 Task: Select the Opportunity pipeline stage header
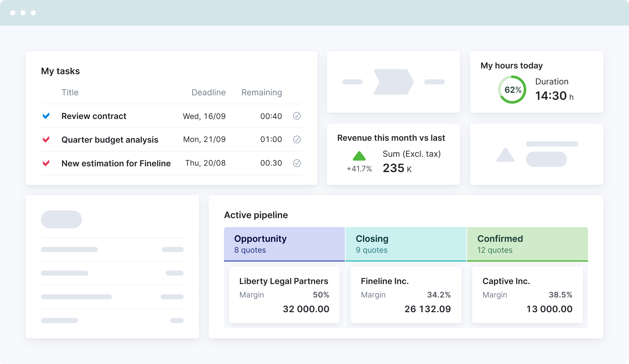(x=284, y=244)
